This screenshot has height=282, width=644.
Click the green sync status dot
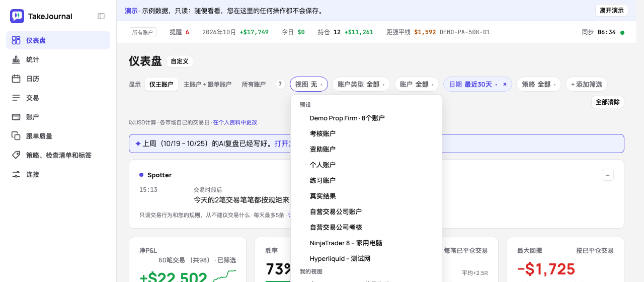(622, 32)
